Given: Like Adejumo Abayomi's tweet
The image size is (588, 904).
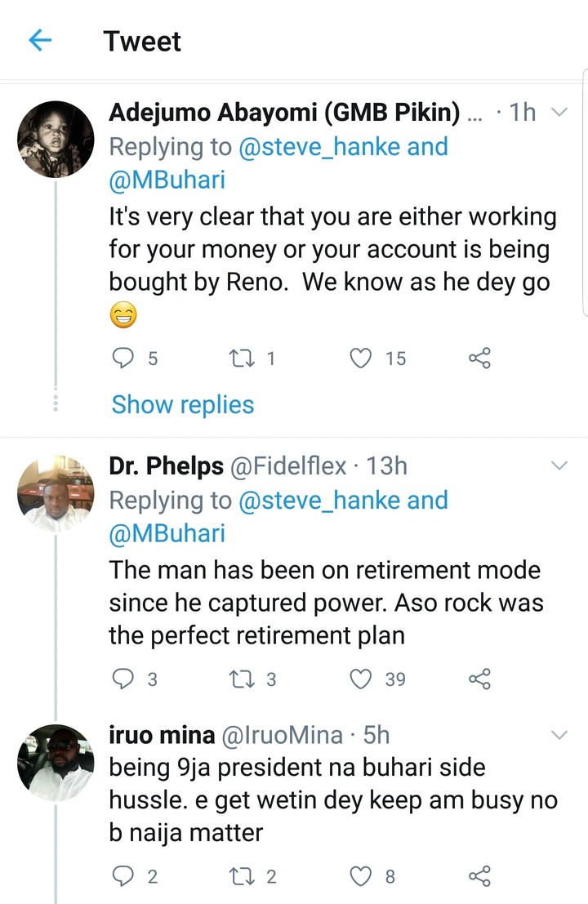Looking at the screenshot, I should (361, 358).
